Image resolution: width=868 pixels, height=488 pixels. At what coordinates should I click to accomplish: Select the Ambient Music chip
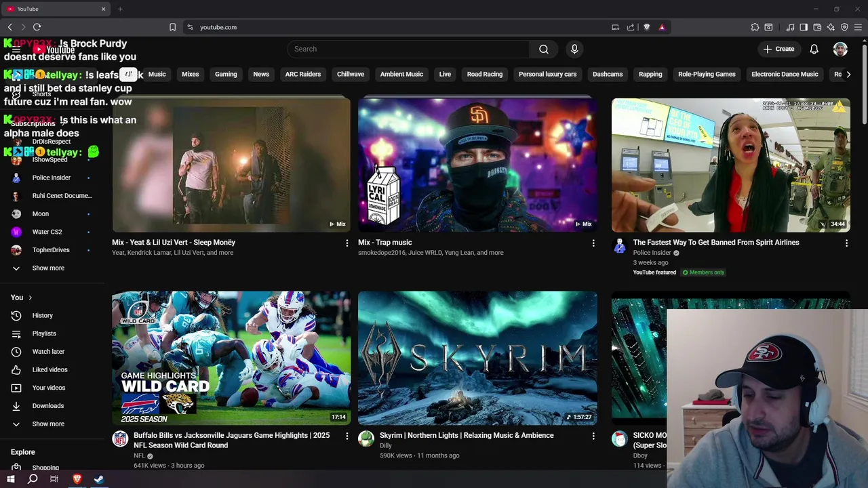coord(401,74)
